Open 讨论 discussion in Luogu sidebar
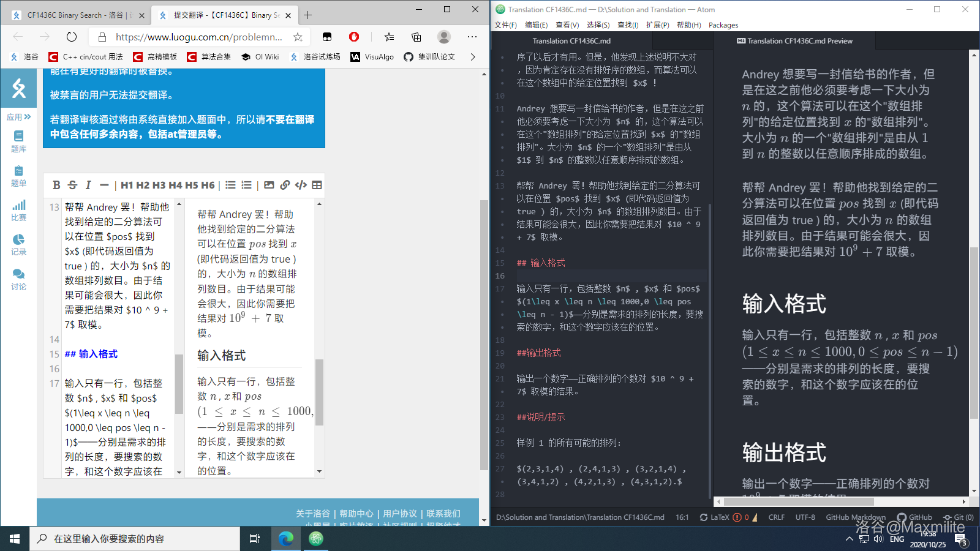This screenshot has height=551, width=980. click(x=18, y=279)
